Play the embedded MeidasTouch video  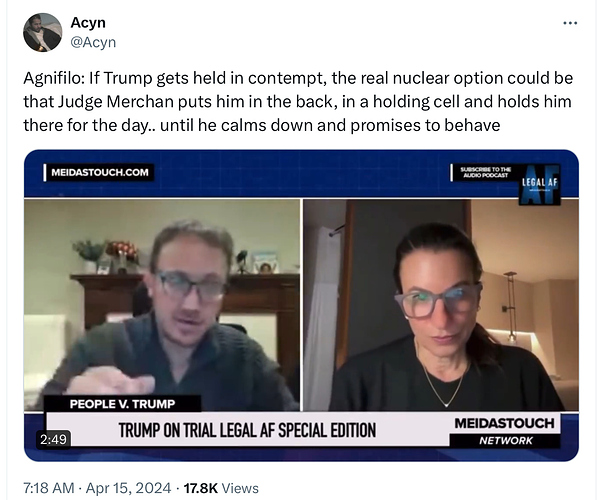click(x=301, y=305)
